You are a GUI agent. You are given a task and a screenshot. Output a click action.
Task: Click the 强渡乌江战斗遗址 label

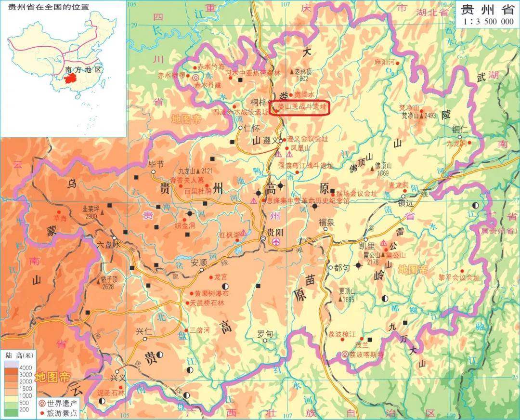(306, 165)
